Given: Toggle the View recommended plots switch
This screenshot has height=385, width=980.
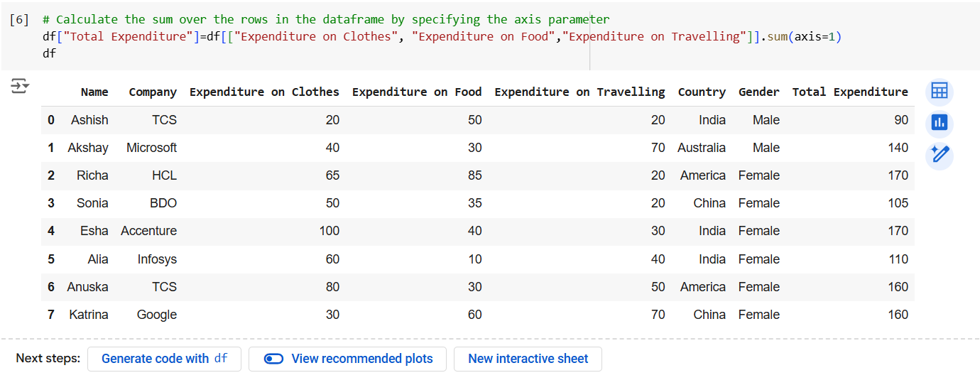Looking at the screenshot, I should click(273, 359).
